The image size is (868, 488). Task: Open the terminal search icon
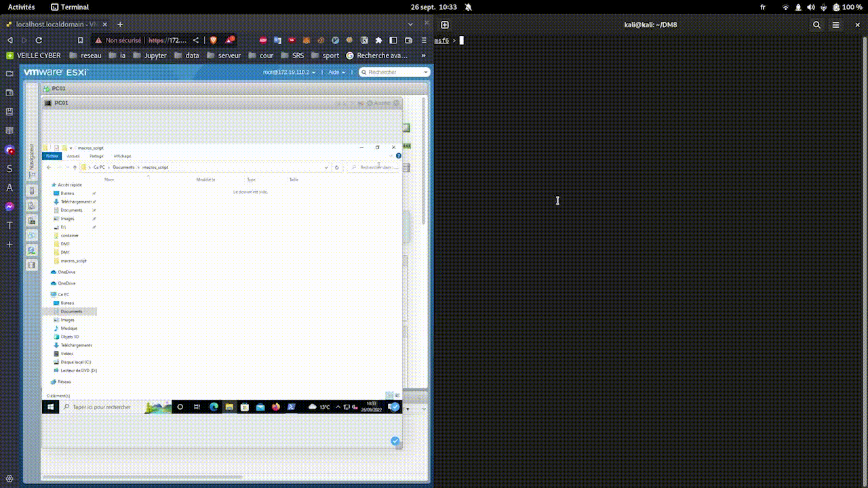pos(816,25)
